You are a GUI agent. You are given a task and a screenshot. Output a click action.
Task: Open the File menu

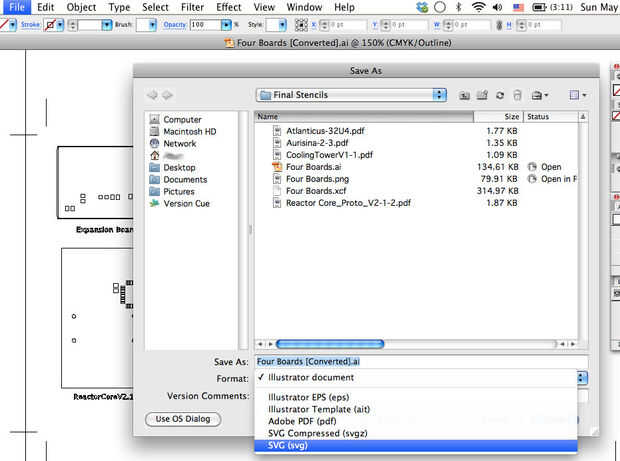[16, 7]
